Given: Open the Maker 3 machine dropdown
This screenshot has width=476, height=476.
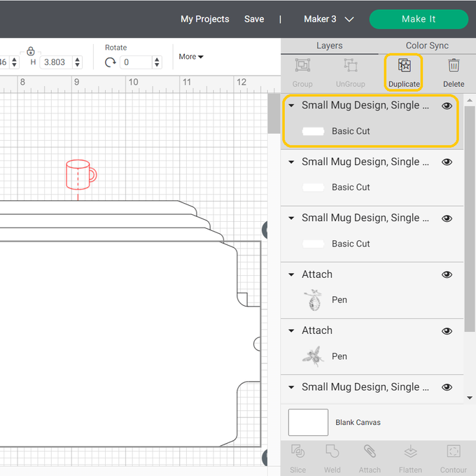Looking at the screenshot, I should click(328, 19).
